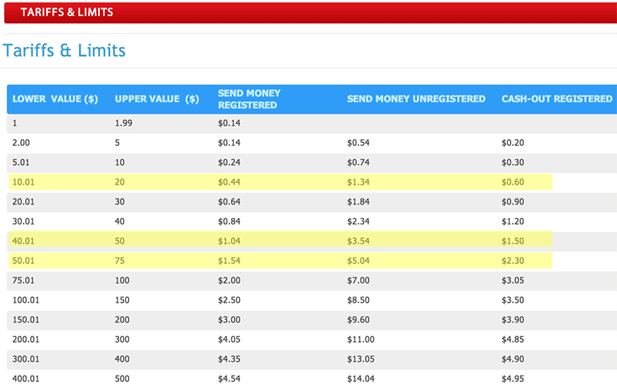Select cash-out fee $3.05
Screen dimensions: 617x384
[513, 280]
